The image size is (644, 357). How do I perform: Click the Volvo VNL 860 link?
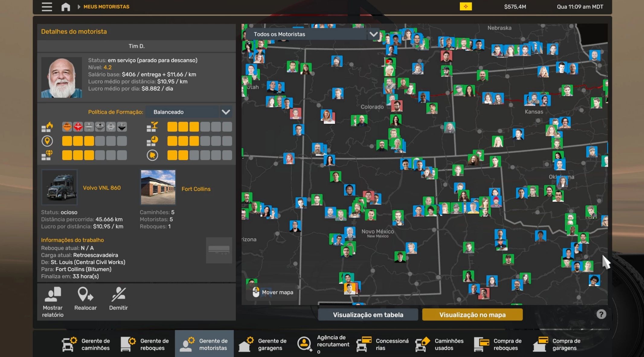(102, 188)
